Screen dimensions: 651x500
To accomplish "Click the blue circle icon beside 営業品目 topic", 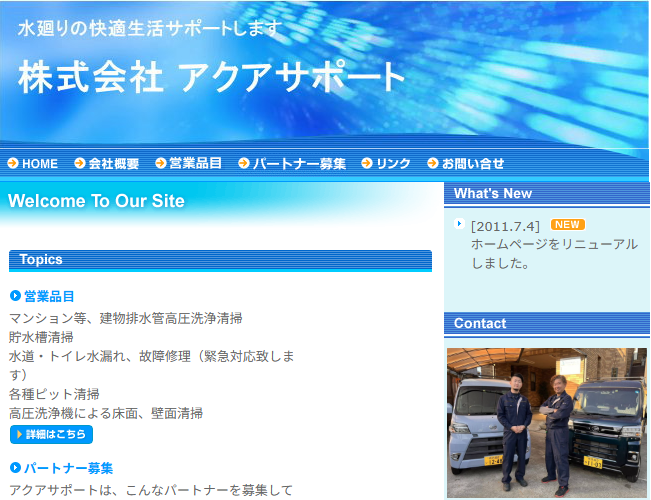I will pyautogui.click(x=15, y=296).
